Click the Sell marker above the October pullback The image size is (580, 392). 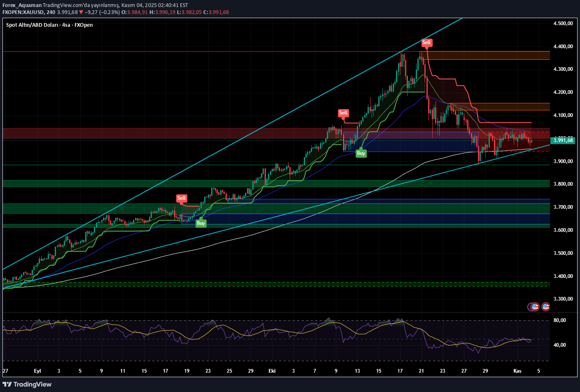click(344, 113)
